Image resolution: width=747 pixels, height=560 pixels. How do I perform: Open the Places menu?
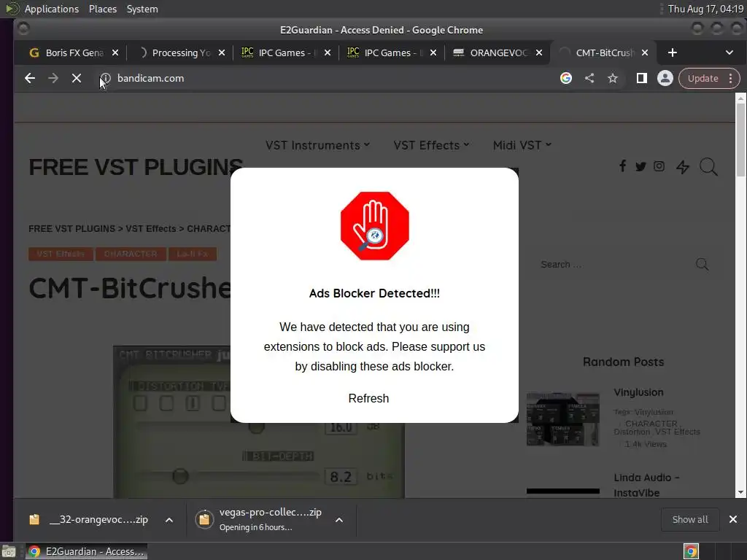[x=102, y=9]
